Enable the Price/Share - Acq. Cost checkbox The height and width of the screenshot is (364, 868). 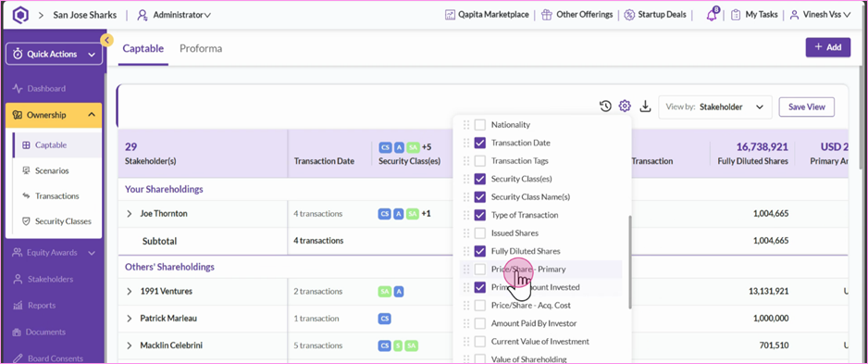point(480,306)
